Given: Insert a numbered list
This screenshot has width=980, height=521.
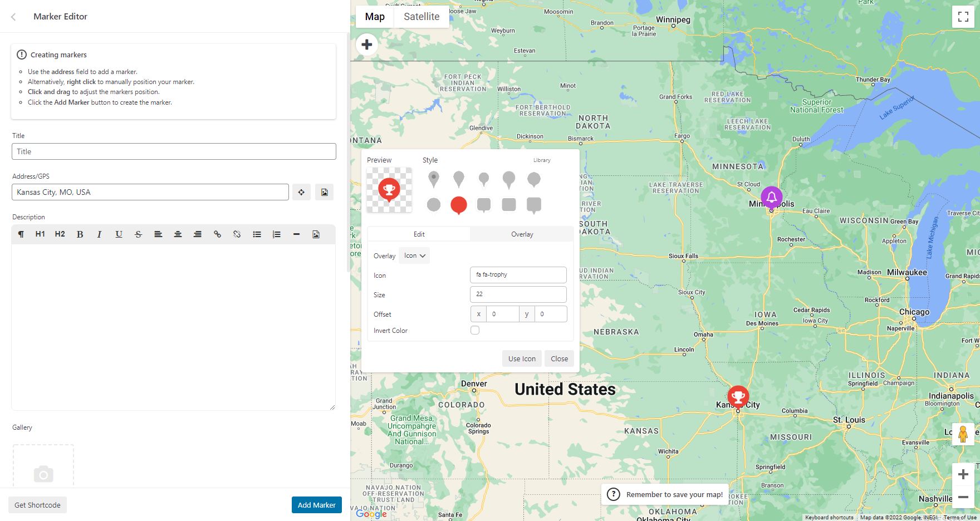Looking at the screenshot, I should pyautogui.click(x=276, y=234).
